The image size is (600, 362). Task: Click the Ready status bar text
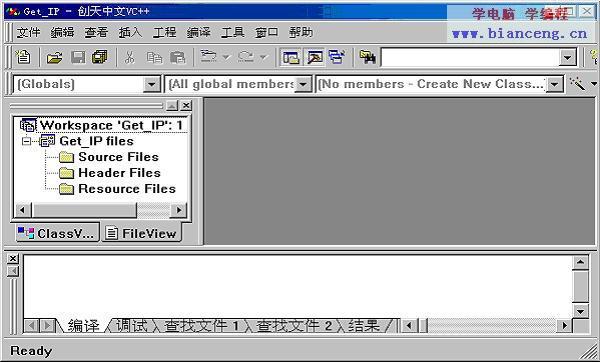click(x=31, y=351)
